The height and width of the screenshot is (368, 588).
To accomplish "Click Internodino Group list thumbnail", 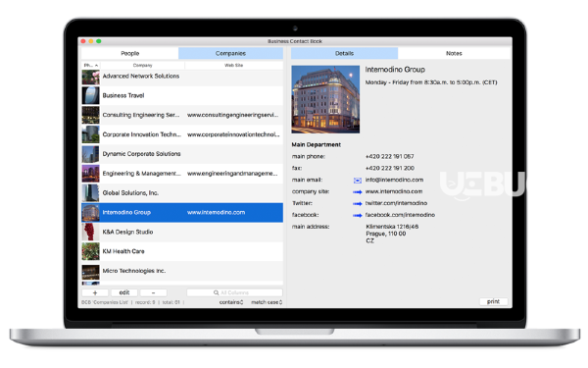I will point(91,213).
